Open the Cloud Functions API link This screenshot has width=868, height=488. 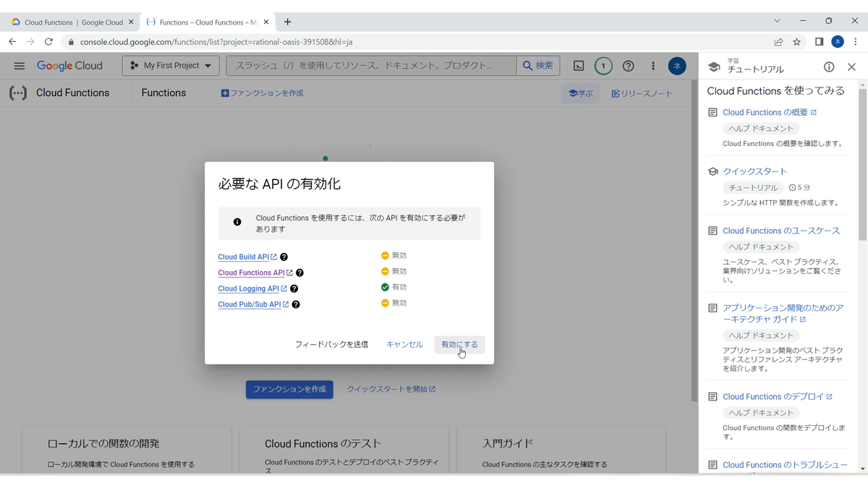(255, 273)
